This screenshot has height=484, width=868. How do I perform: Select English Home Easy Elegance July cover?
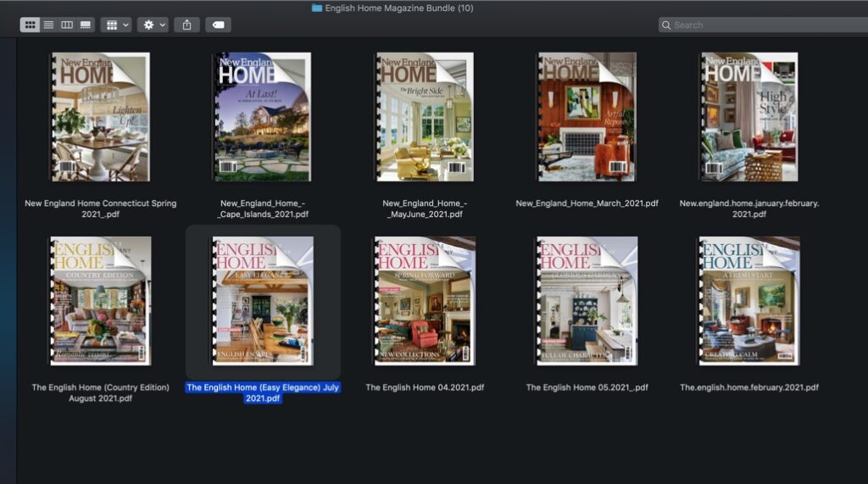pyautogui.click(x=263, y=301)
